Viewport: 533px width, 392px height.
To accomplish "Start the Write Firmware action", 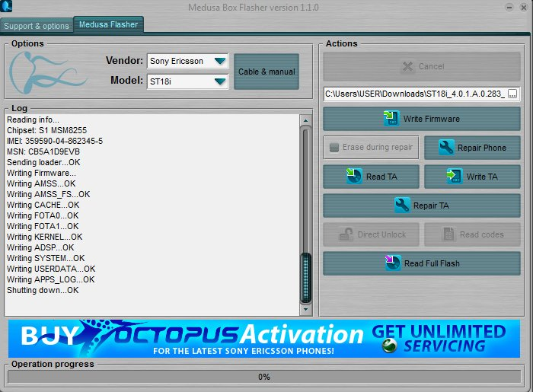I will [422, 119].
